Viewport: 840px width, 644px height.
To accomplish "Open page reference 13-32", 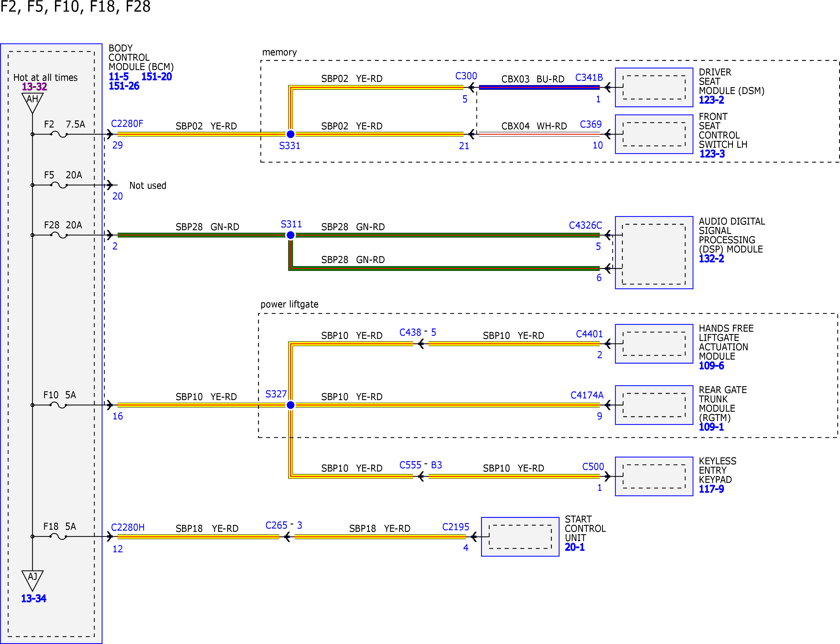I will point(34,87).
